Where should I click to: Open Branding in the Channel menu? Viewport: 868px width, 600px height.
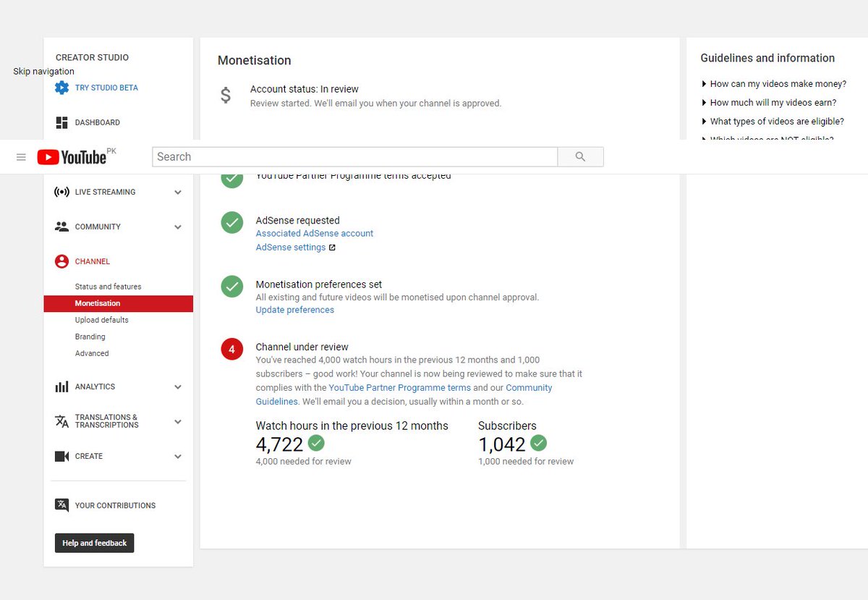tap(90, 337)
